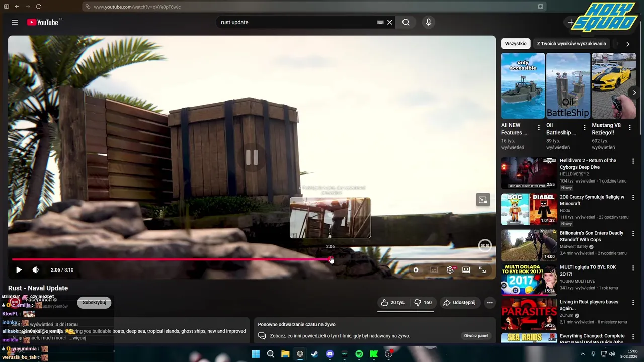Toggle the autoplay switch in player

coord(416,270)
